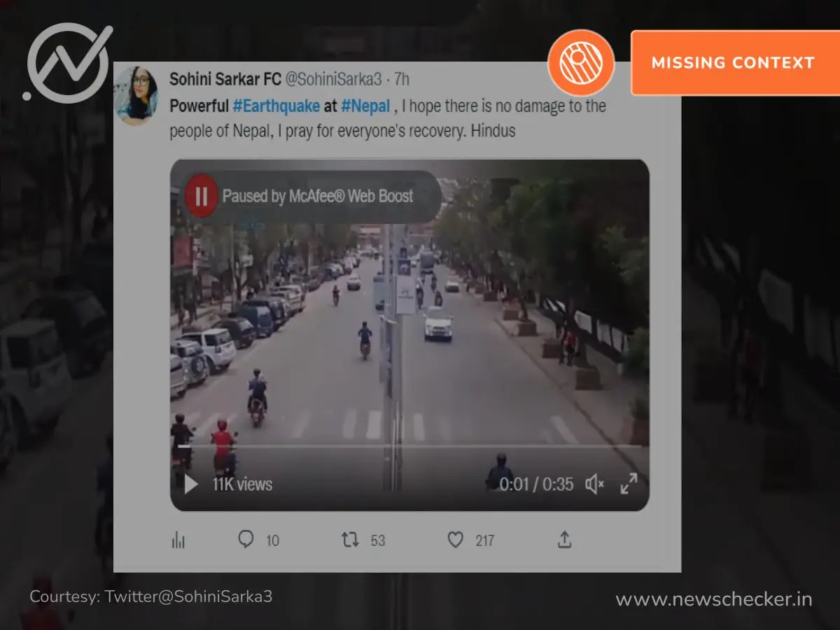Image resolution: width=840 pixels, height=630 pixels.
Task: Click the video progress bar
Action: tap(409, 446)
